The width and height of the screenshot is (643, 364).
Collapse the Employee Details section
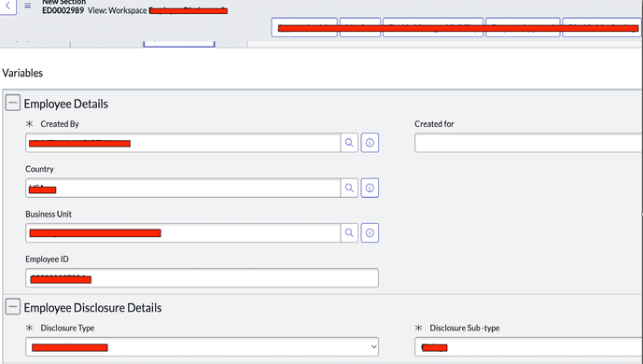(x=13, y=103)
